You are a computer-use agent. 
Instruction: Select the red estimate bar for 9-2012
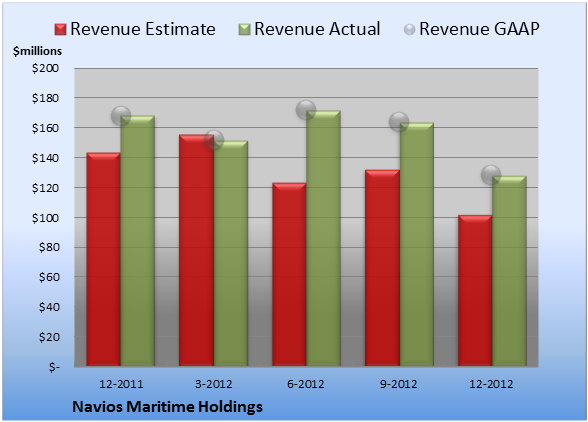click(382, 268)
